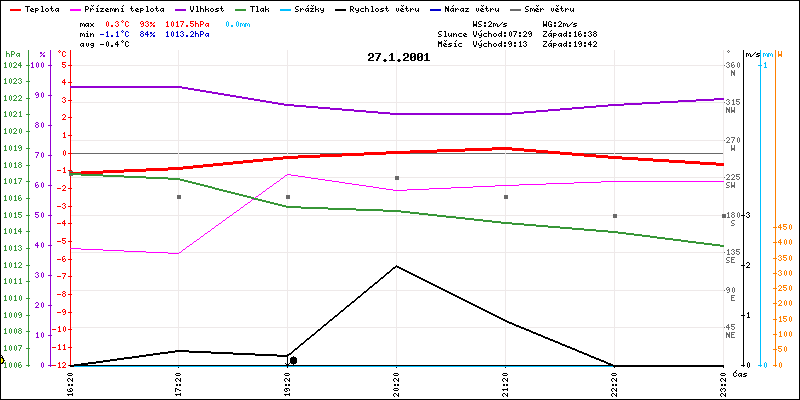This screenshot has width=800, height=400.
Task: Click the date title 27.1.2001
Action: pyautogui.click(x=399, y=57)
